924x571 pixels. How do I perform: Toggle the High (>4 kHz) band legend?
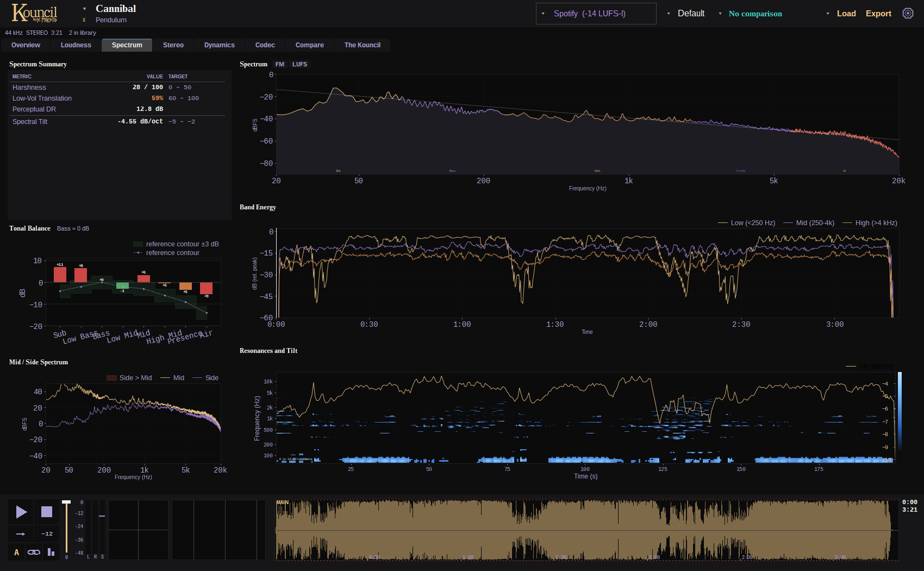point(870,223)
